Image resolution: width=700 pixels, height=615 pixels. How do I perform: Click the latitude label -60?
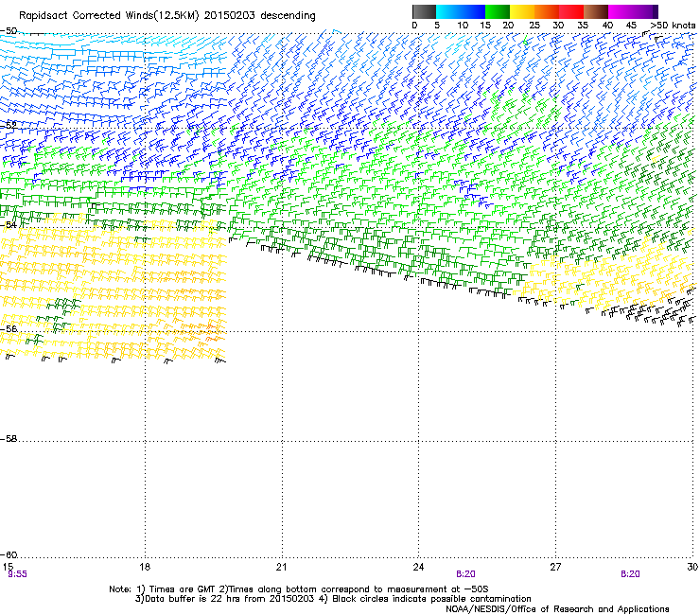[x=9, y=555]
